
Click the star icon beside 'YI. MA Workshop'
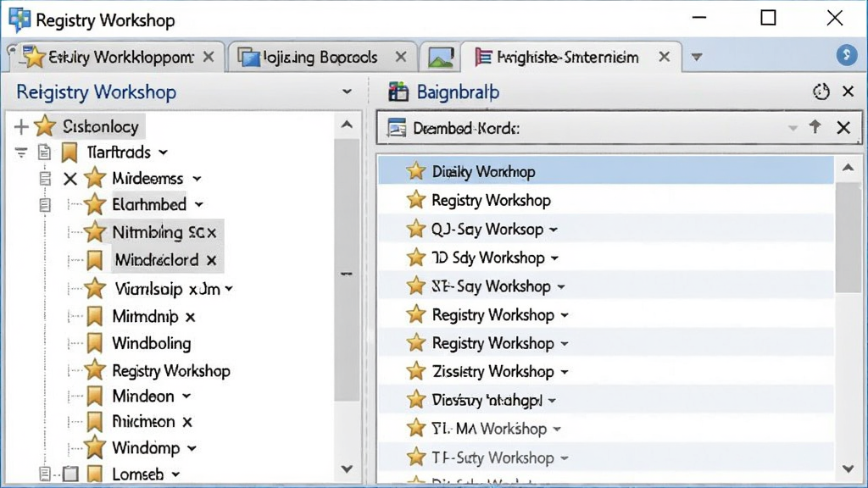point(415,428)
